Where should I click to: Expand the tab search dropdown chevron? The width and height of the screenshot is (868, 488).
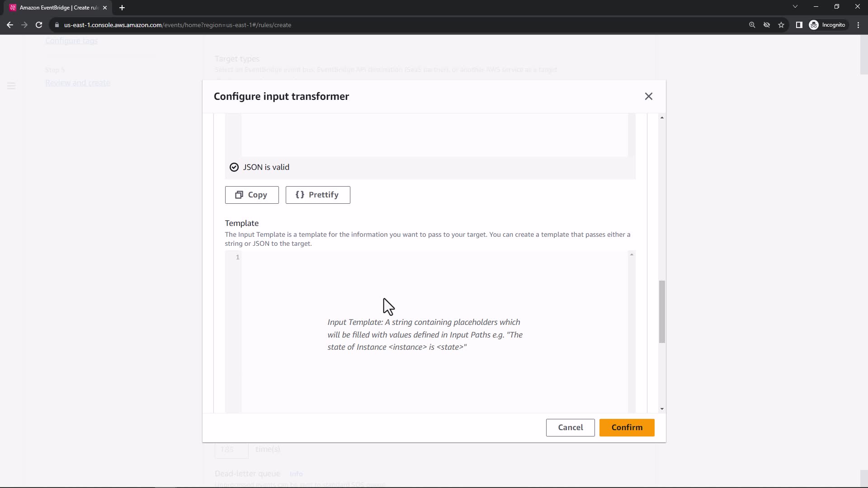coord(795,7)
